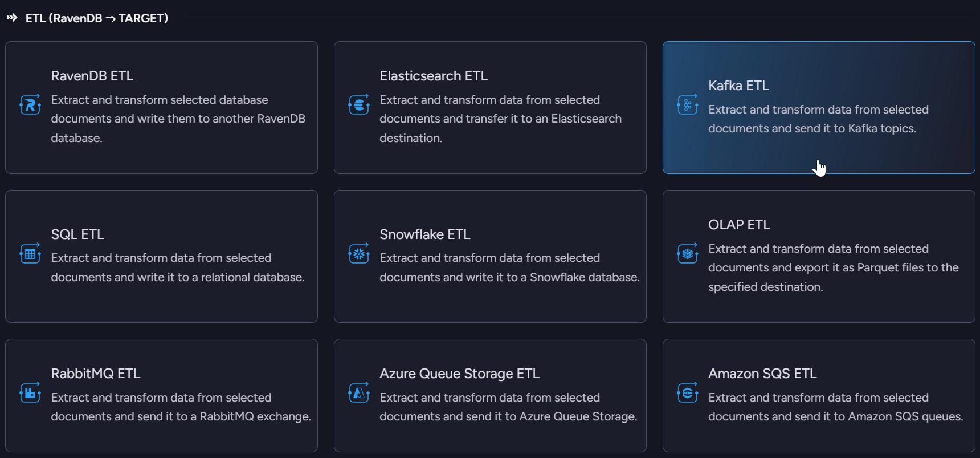Click the description mentioning an Elasticsearch destination
The image size is (980, 458).
(501, 119)
